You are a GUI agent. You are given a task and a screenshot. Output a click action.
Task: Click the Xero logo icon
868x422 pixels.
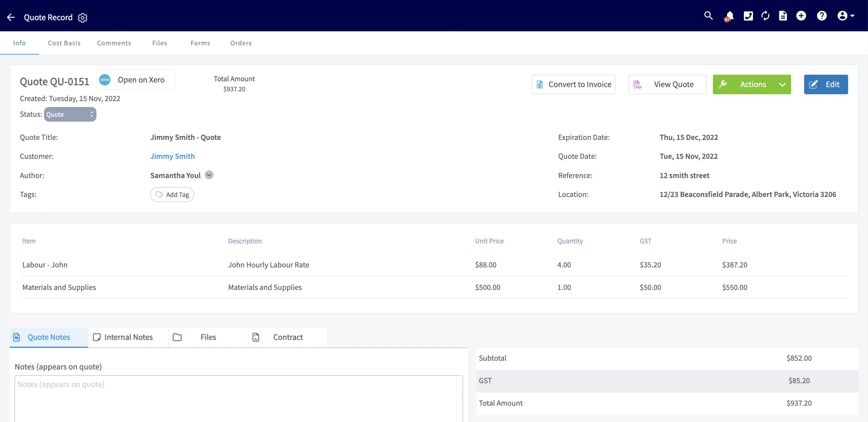(105, 80)
